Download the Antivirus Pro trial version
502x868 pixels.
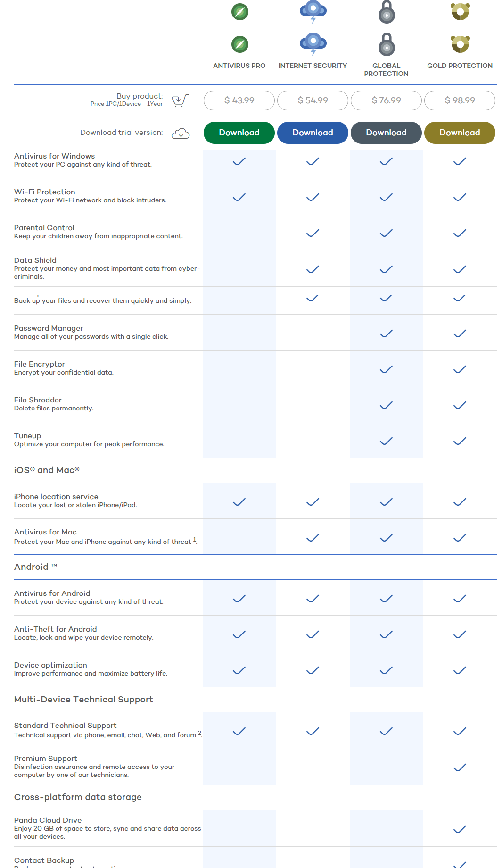click(239, 133)
